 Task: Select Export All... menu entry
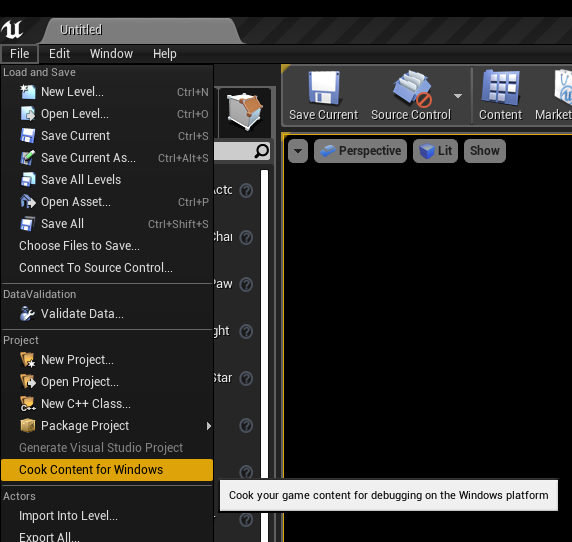point(107,536)
